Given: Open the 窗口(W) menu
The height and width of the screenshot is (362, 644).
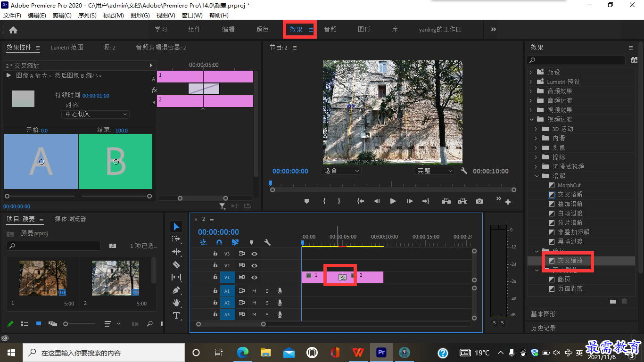Looking at the screenshot, I should coord(192,16).
